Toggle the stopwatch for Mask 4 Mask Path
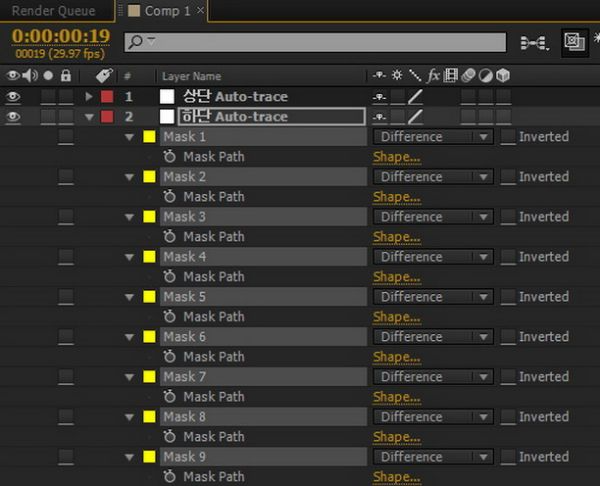The height and width of the screenshot is (486, 600). pyautogui.click(x=169, y=276)
